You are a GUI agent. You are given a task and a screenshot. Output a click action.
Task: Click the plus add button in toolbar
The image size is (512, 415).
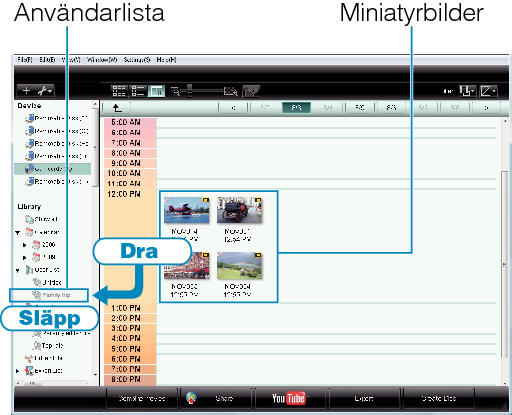tap(26, 91)
